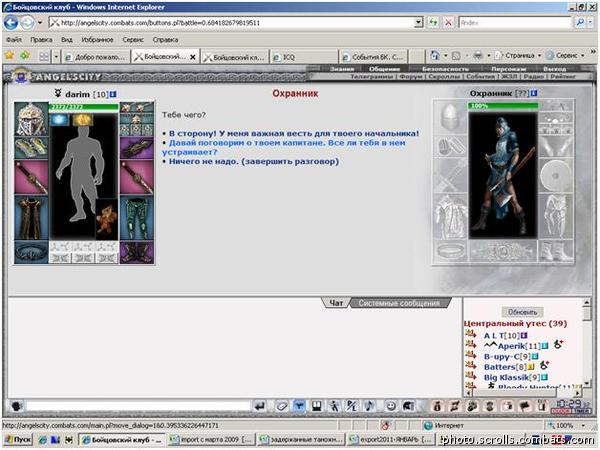Click darim's belt equipment slot
This screenshot has width=600, height=450.
tap(31, 252)
